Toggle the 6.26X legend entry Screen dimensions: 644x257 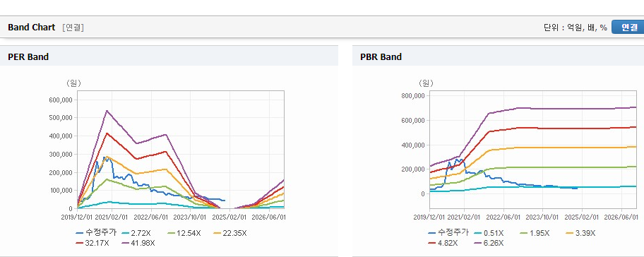click(x=489, y=243)
